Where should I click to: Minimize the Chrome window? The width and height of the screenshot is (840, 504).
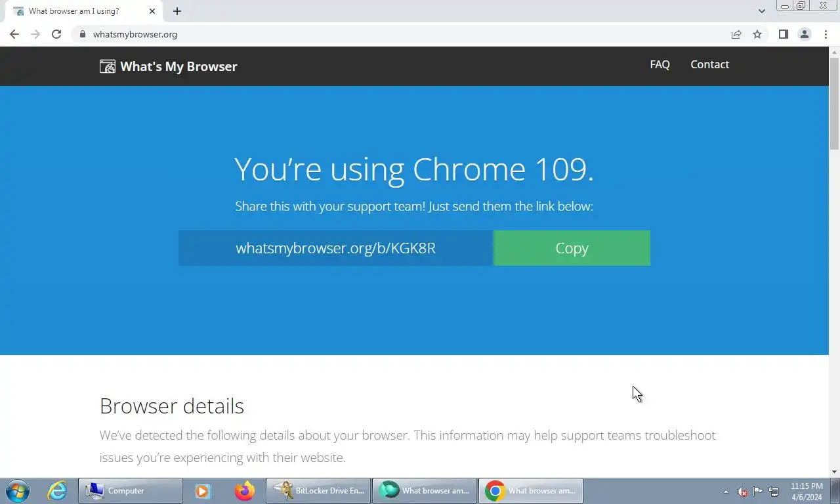click(785, 6)
